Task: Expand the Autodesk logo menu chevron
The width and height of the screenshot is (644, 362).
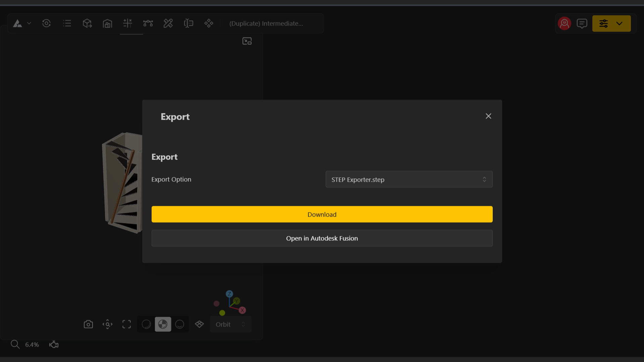Action: pos(29,23)
